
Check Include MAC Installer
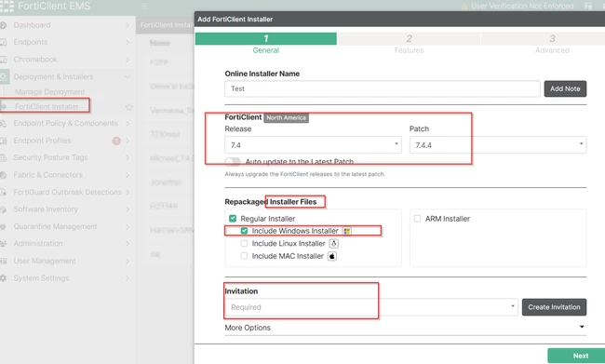point(244,256)
